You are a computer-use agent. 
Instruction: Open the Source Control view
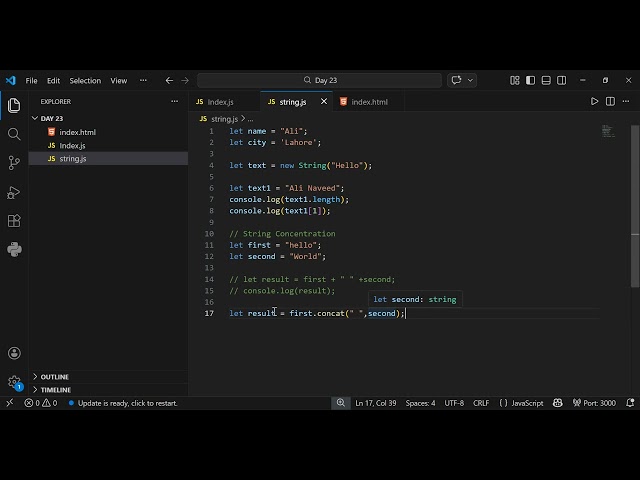pos(14,163)
